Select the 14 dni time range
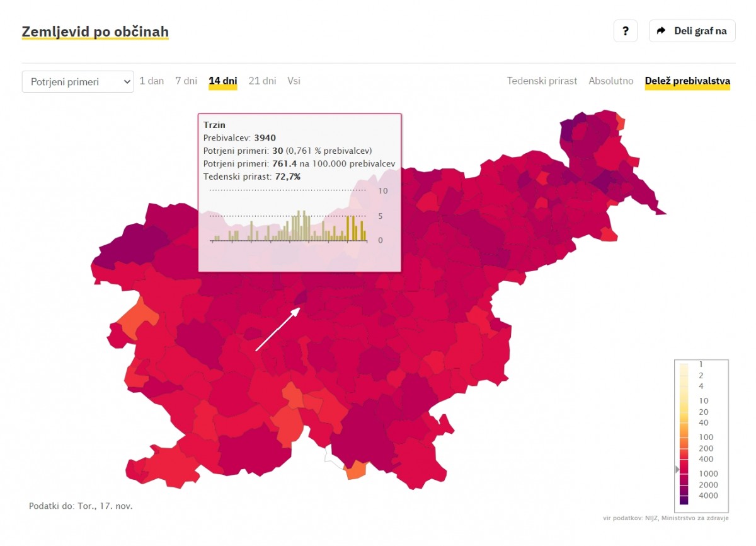The width and height of the screenshot is (756, 546). [x=223, y=81]
